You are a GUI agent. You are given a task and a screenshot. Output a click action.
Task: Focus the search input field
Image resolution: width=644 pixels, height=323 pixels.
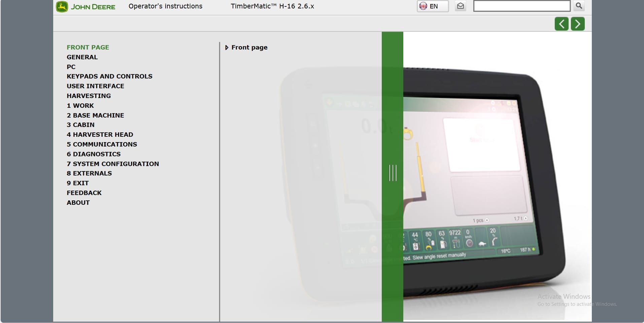(522, 6)
